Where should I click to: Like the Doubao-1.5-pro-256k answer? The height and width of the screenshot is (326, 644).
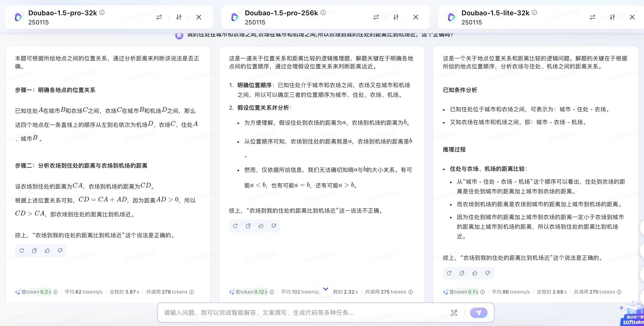(x=261, y=226)
